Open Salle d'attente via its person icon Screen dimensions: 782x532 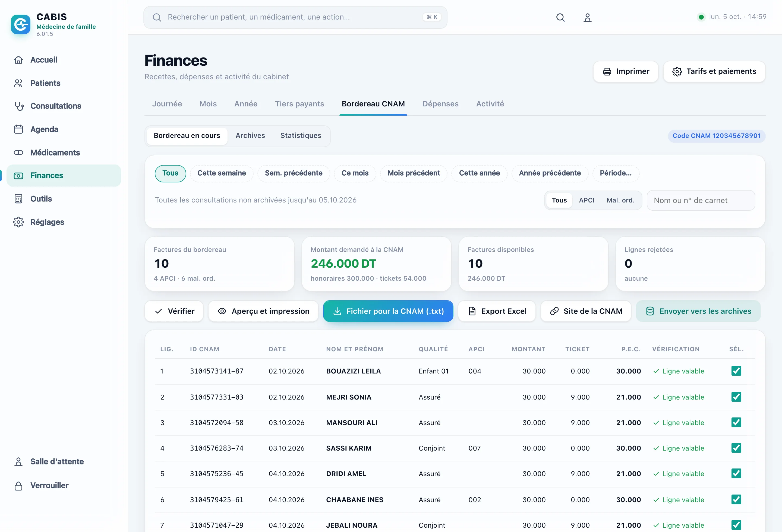click(18, 462)
